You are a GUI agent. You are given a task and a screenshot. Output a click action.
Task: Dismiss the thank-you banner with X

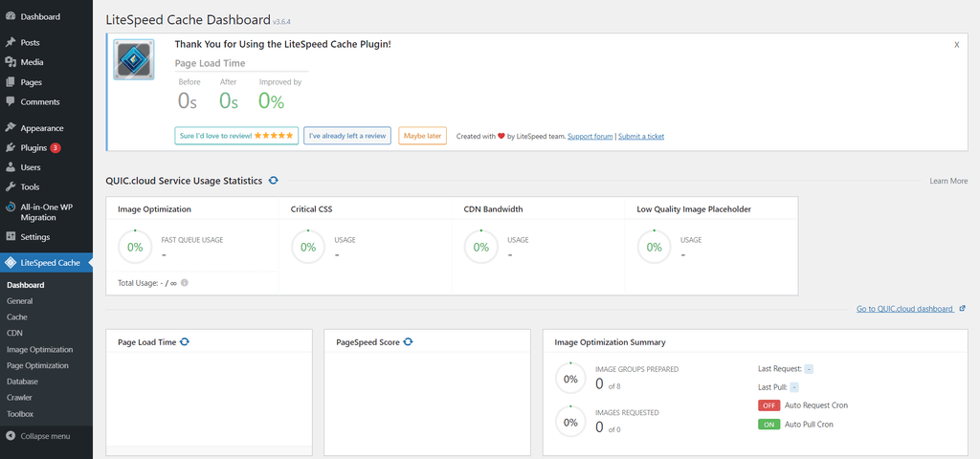pos(957,45)
